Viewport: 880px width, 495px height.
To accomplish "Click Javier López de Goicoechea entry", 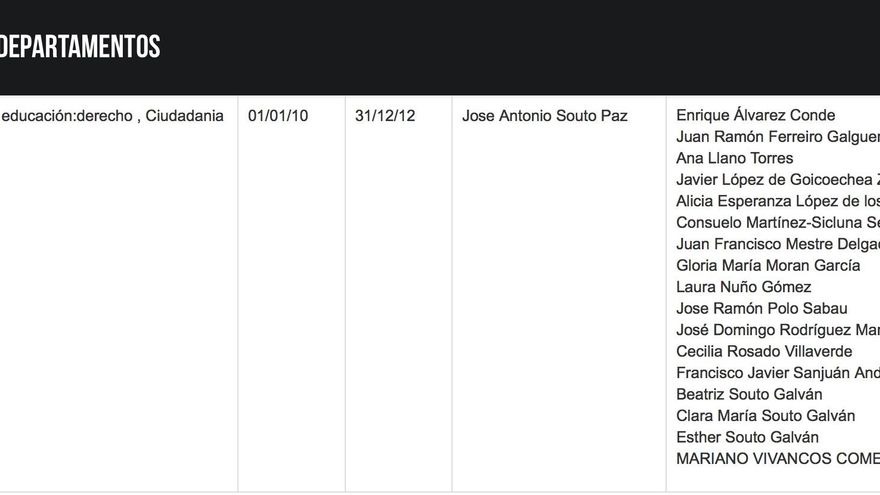I will click(x=778, y=180).
